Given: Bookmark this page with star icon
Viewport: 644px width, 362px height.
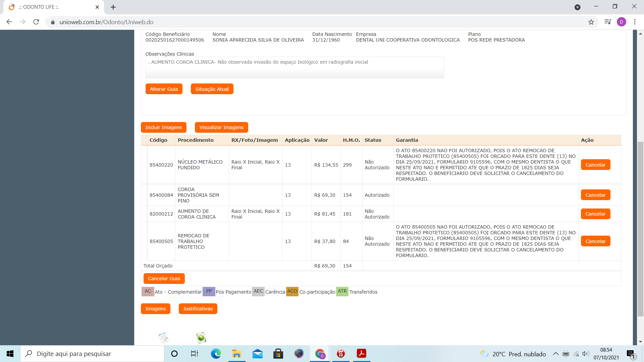Looking at the screenshot, I should point(591,22).
